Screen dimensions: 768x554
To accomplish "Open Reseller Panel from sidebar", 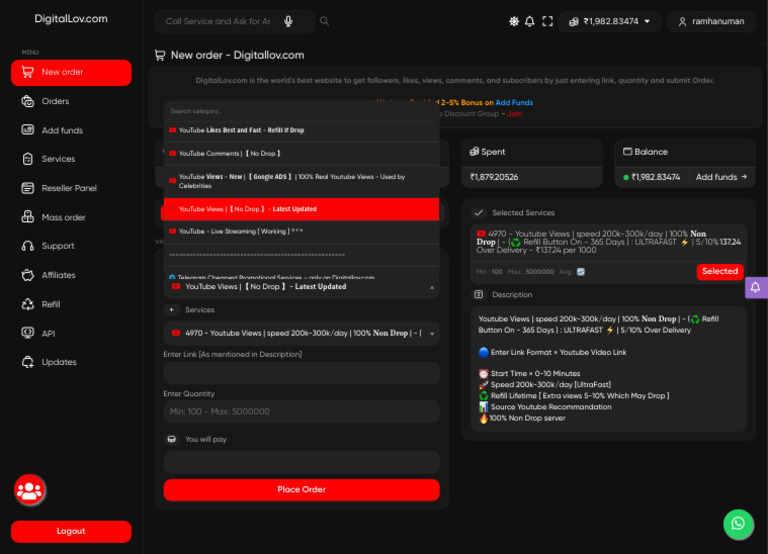I will click(x=69, y=188).
